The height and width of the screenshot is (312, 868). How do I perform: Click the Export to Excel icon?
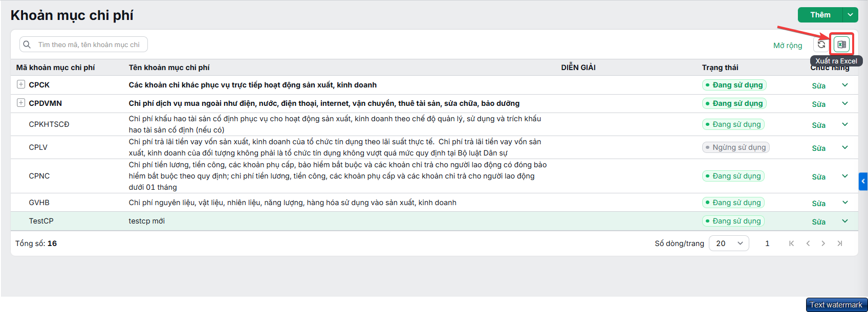click(841, 44)
